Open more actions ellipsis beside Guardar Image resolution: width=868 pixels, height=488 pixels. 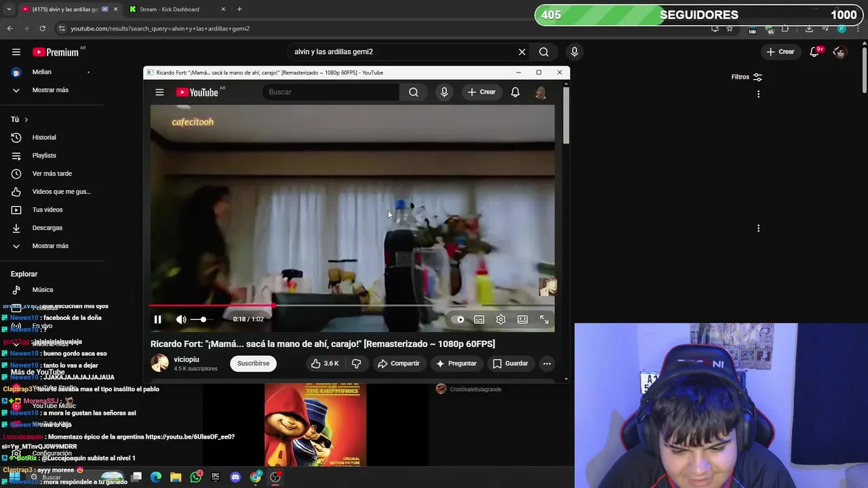(547, 364)
